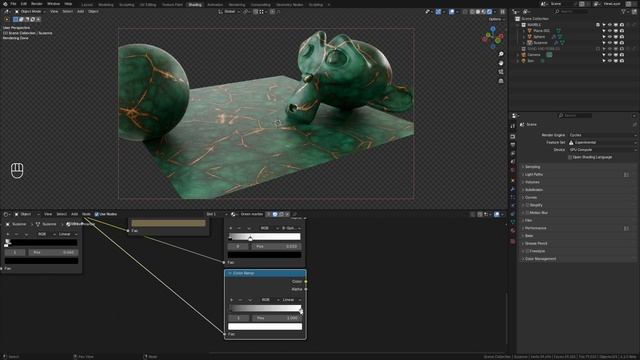
Task: Click the Pos 1.000 field in Color Ramp
Action: coord(277,318)
